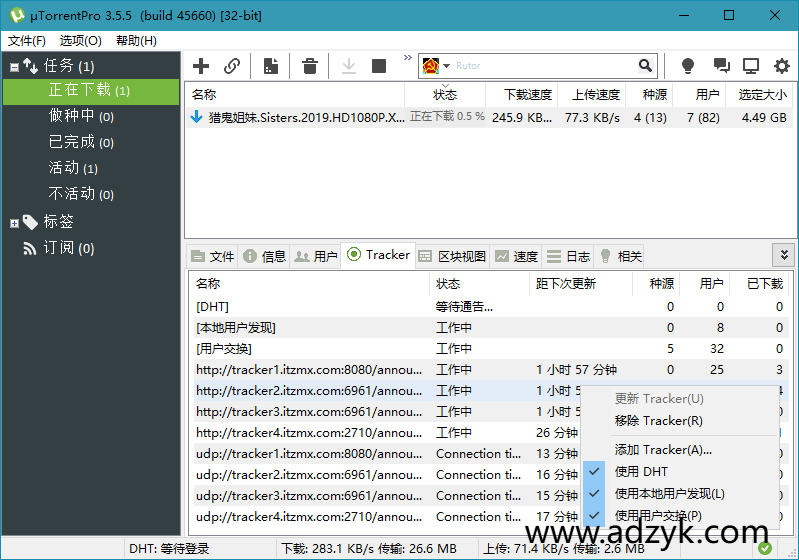Viewport: 799px width, 560px height.
Task: Sort trackers by 距下次更新 column header
Action: pos(581,284)
